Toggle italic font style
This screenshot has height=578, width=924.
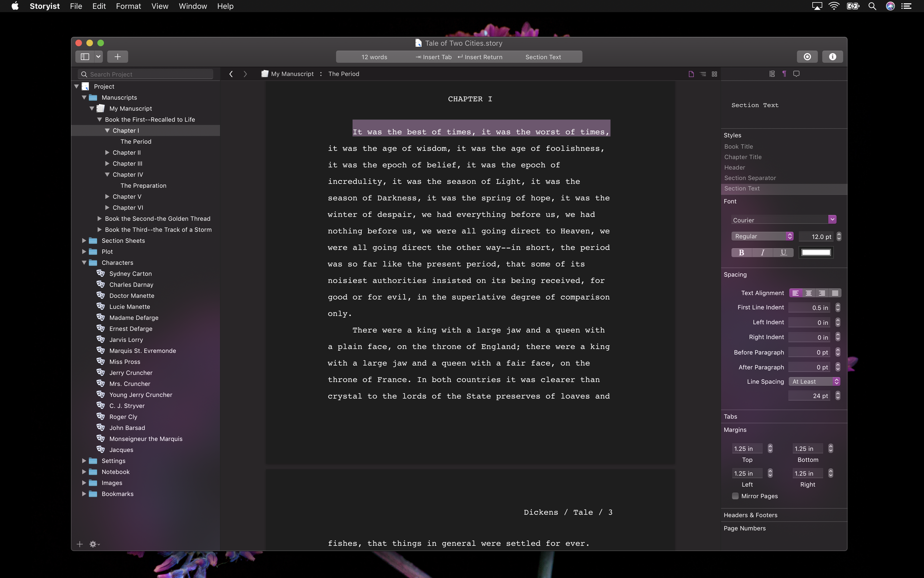[x=763, y=252]
